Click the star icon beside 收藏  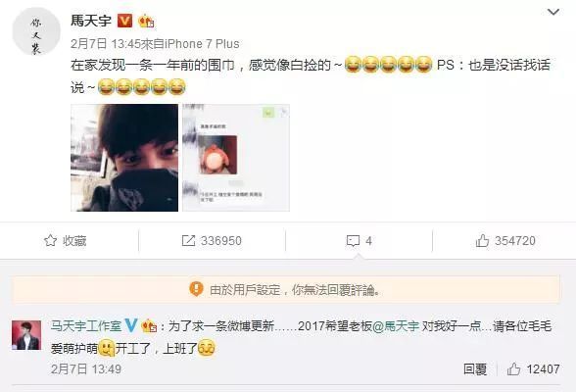(x=50, y=241)
